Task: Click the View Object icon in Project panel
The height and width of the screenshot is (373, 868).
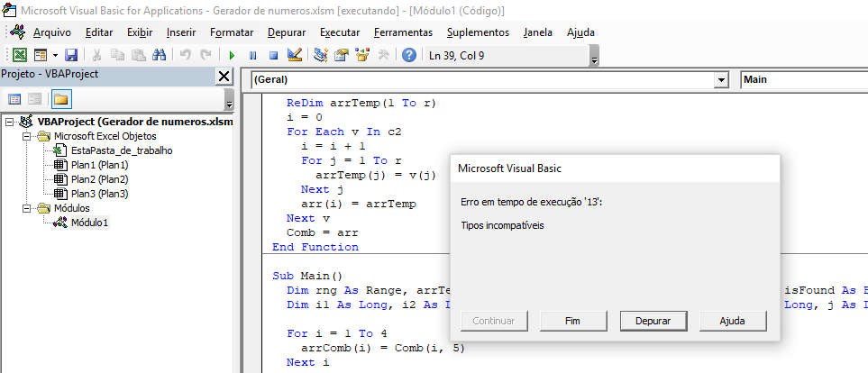Action: tap(35, 100)
